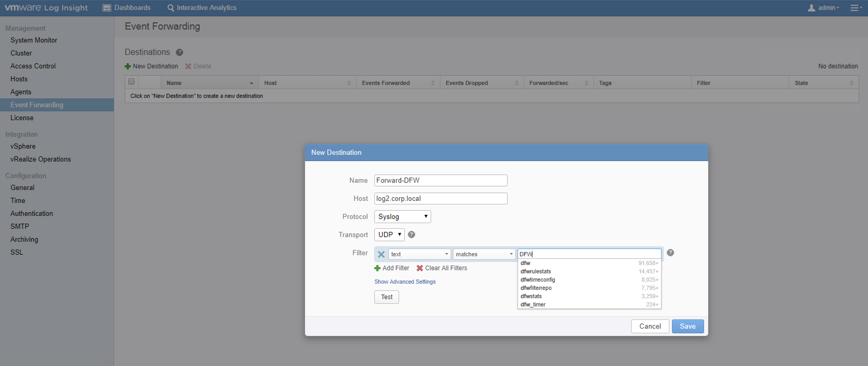Click Destinations help question mark icon
Screen dimensions: 868x366
tap(179, 52)
